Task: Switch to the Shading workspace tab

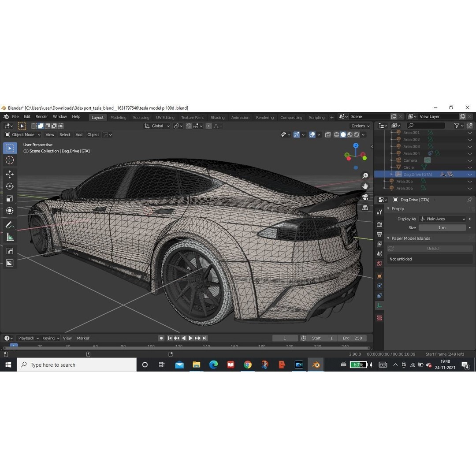Action: point(218,118)
